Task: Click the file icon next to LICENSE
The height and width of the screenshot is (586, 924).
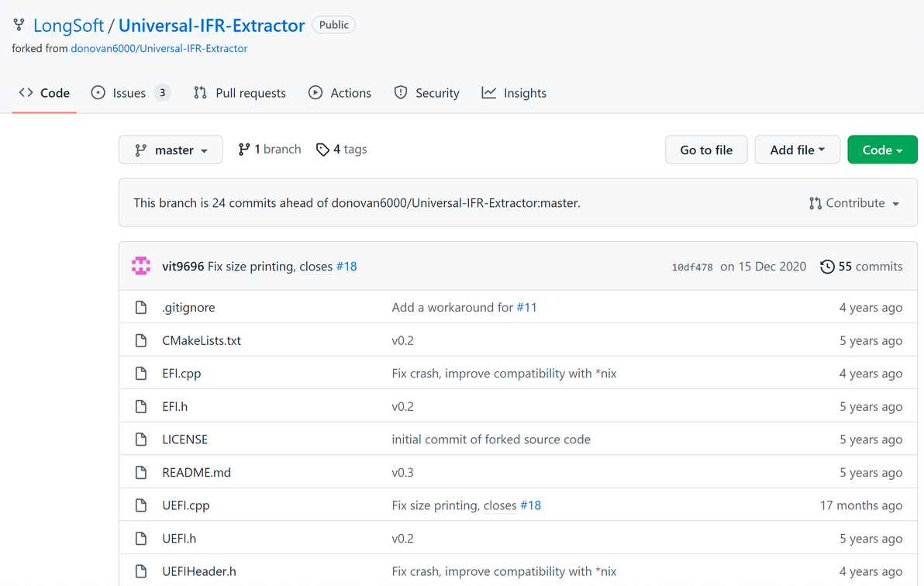Action: click(141, 439)
